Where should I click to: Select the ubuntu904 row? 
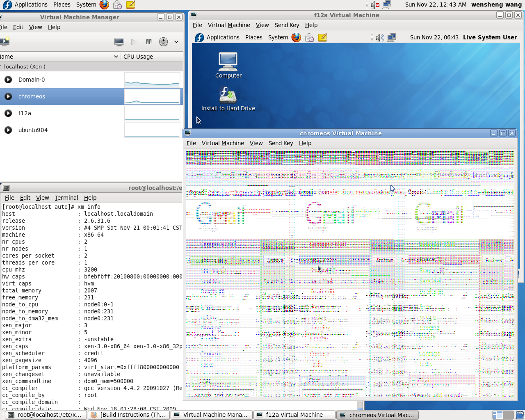pyautogui.click(x=91, y=130)
